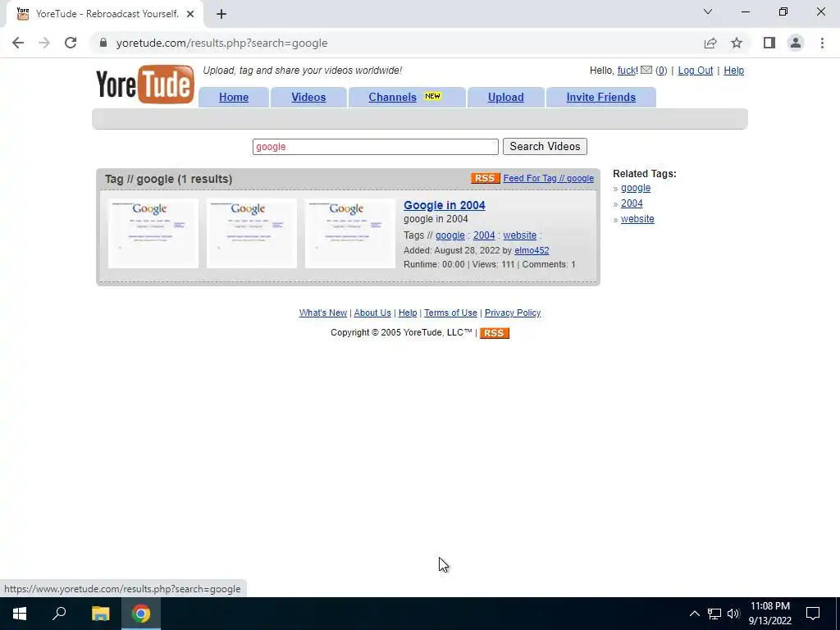
Task: Click the search field containing google
Action: pos(376,147)
